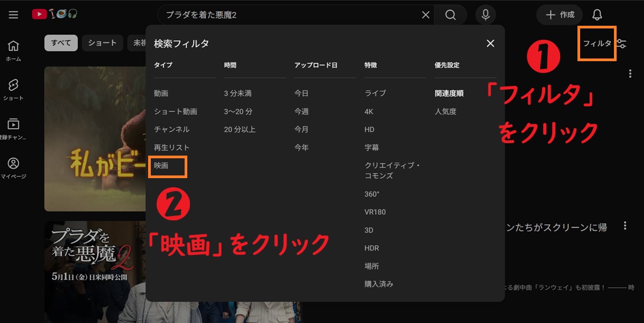Select the 字幕 feature filter
Image resolution: width=644 pixels, height=323 pixels.
click(x=372, y=148)
